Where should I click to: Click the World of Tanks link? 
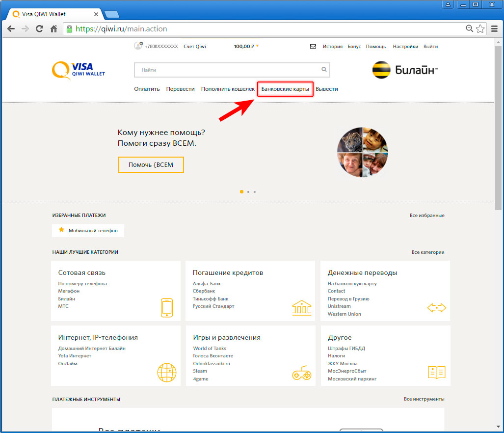pyautogui.click(x=210, y=349)
